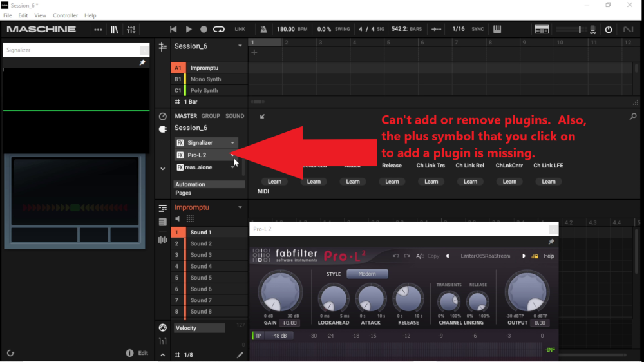Image resolution: width=644 pixels, height=362 pixels.
Task: Open the pad grid view icon
Action: pyautogui.click(x=190, y=219)
